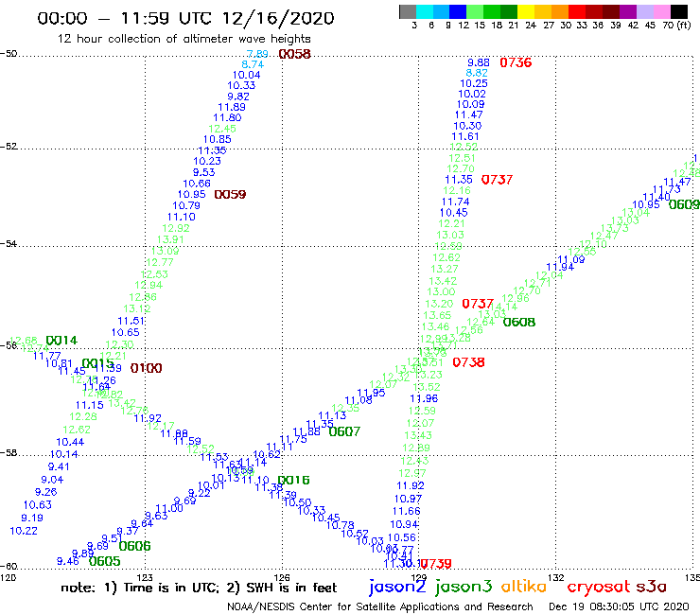The height and width of the screenshot is (615, 700).
Task: Click the red 0737 label beside 13.20
Action: point(478,304)
